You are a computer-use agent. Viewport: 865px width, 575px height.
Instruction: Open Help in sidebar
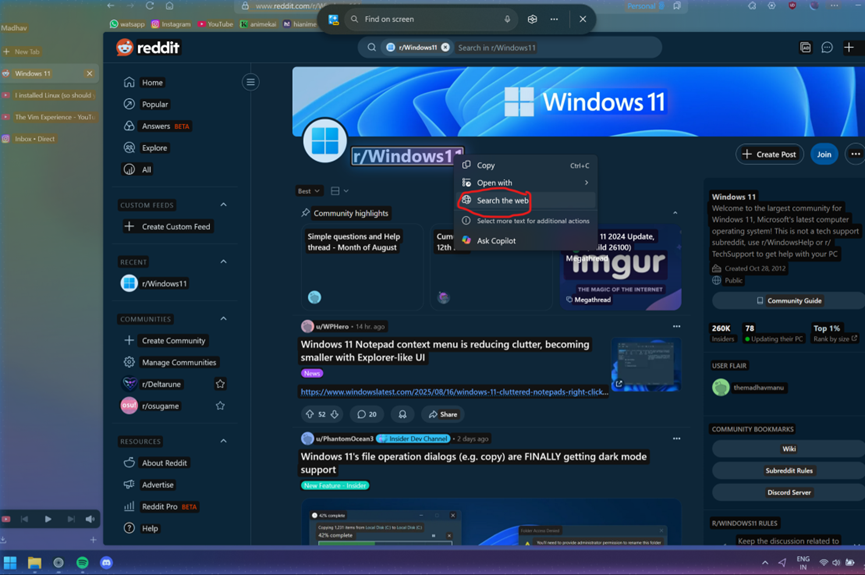[x=141, y=528]
